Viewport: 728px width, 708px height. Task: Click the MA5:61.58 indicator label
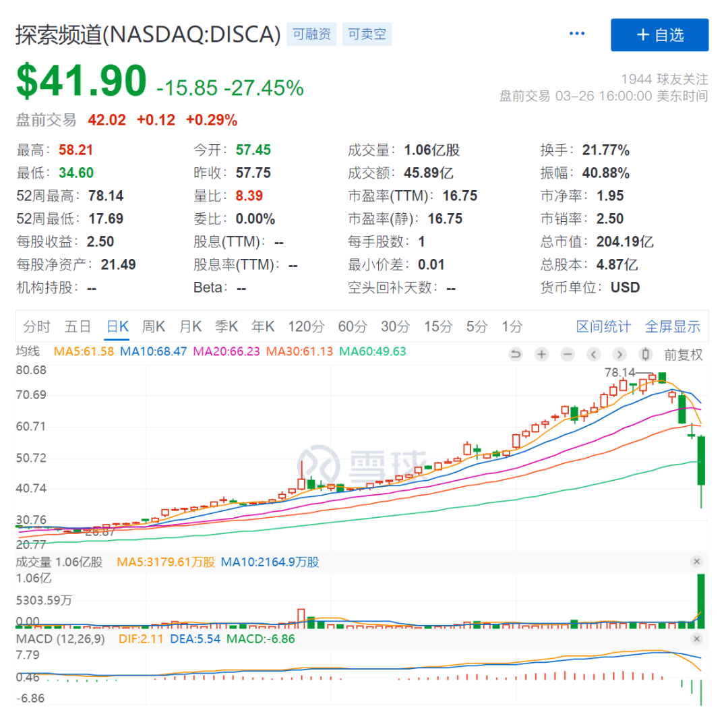84,351
